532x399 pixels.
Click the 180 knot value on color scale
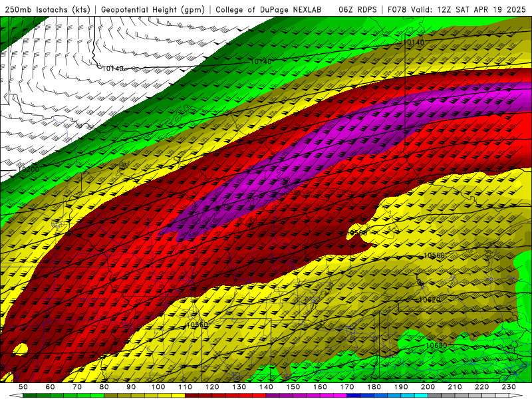[x=374, y=387]
